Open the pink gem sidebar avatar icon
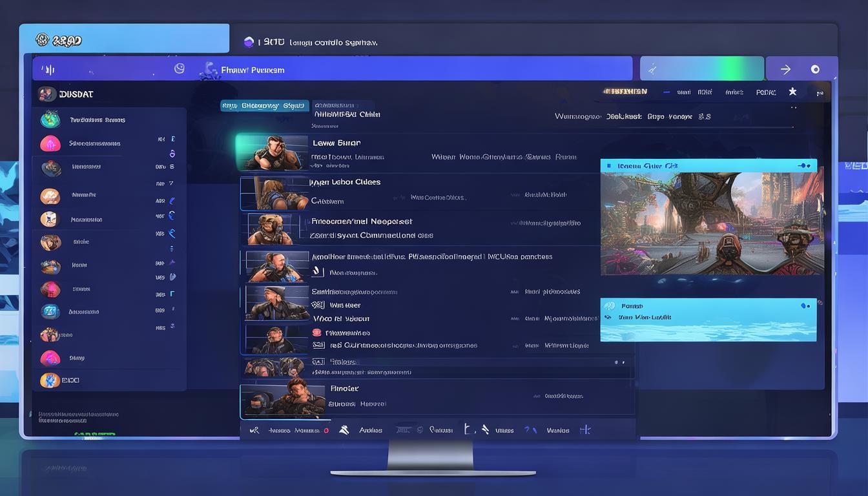The width and height of the screenshot is (868, 496). tap(50, 143)
